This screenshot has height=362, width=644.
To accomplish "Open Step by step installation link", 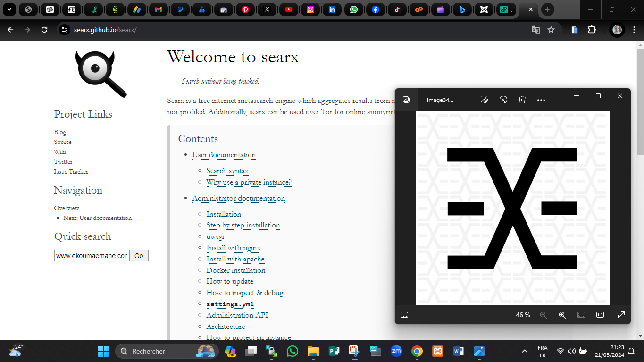I will (x=243, y=225).
